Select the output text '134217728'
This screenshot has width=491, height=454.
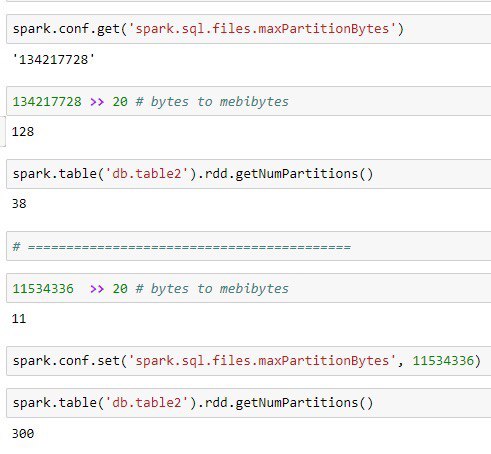[54, 60]
